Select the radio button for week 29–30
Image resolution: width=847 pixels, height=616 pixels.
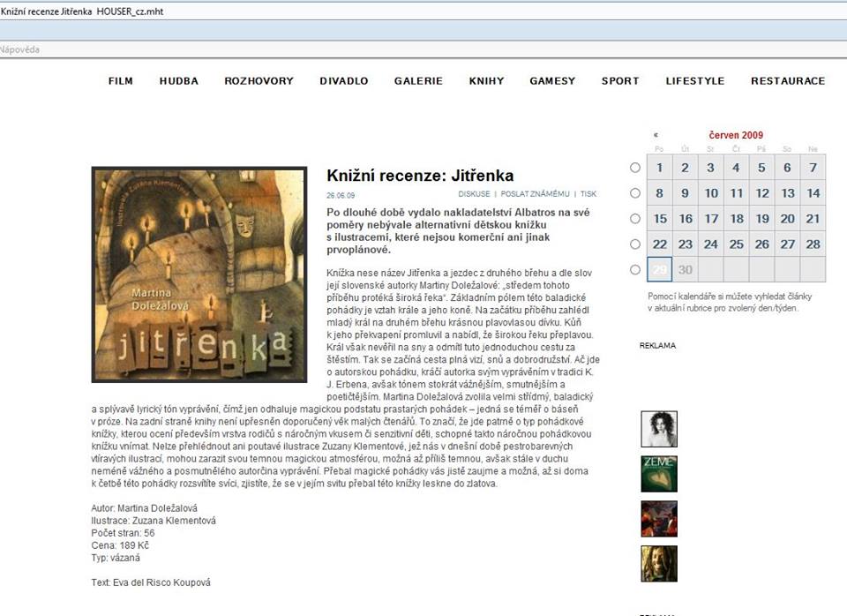tap(635, 270)
